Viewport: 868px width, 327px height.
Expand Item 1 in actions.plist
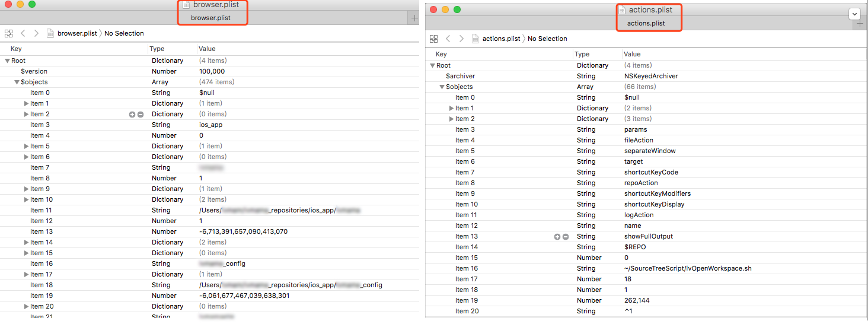[451, 109]
